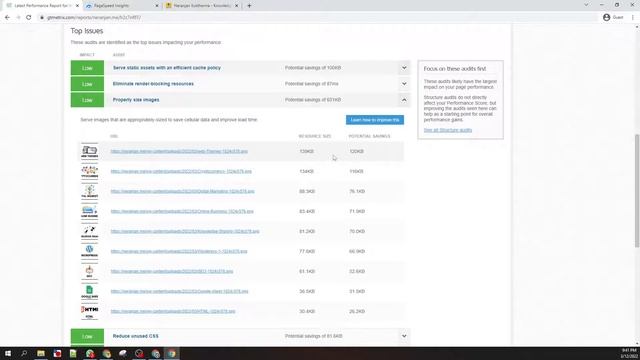Open the Guest profile menu
Image resolution: width=640 pixels, height=360 pixels.
click(x=613, y=18)
